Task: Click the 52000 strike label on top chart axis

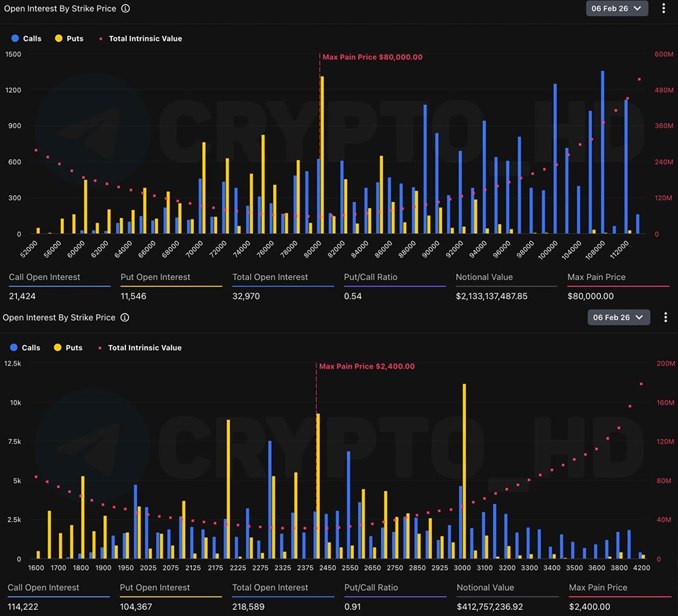Action: 29,249
